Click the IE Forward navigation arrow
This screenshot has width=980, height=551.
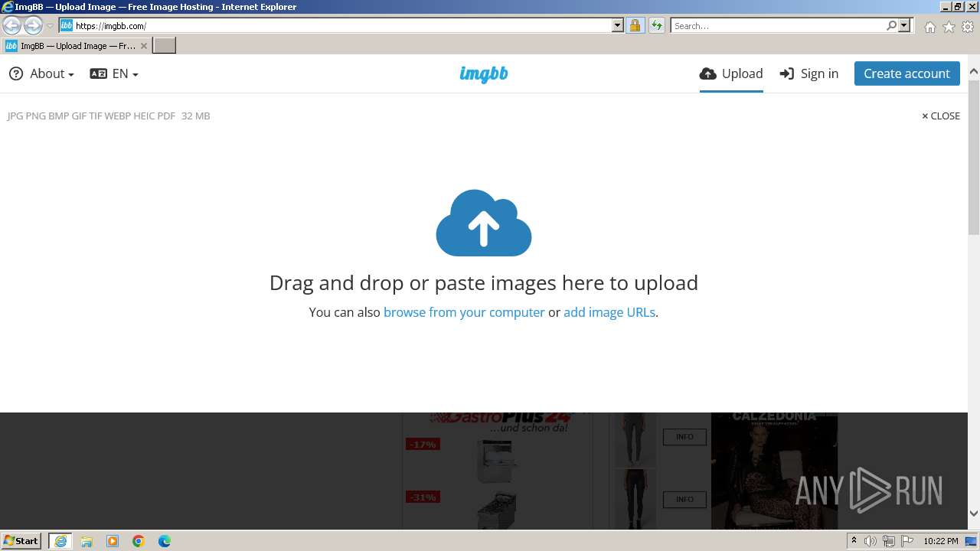pyautogui.click(x=33, y=26)
